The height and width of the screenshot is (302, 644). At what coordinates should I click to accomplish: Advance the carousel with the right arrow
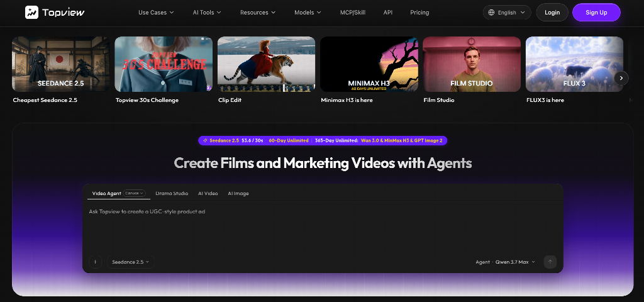click(621, 78)
